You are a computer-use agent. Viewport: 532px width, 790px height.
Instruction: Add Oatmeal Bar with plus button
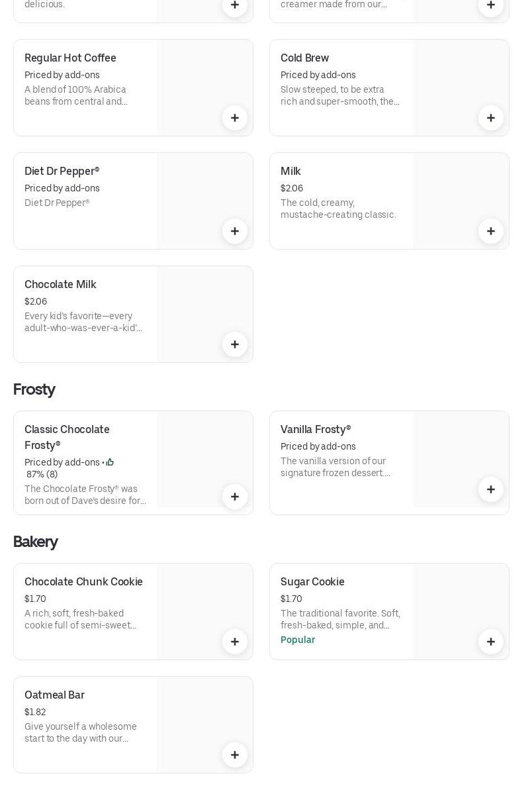[x=235, y=755]
